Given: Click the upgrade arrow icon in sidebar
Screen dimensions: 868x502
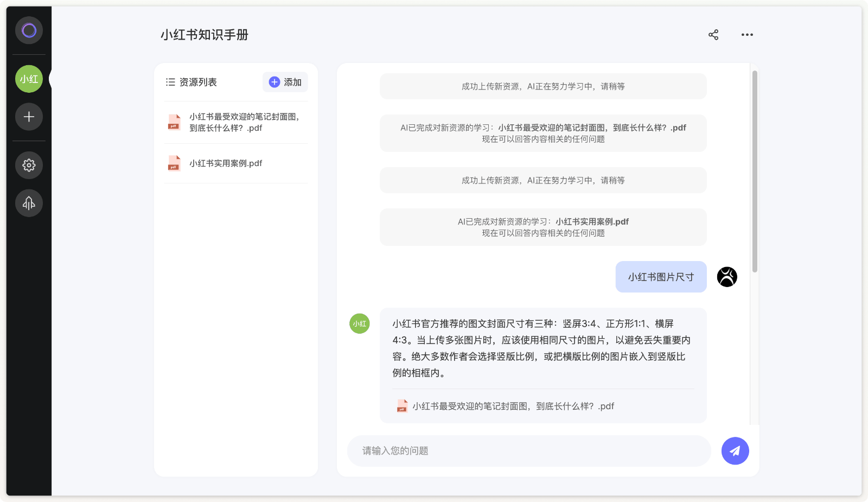Looking at the screenshot, I should tap(29, 203).
